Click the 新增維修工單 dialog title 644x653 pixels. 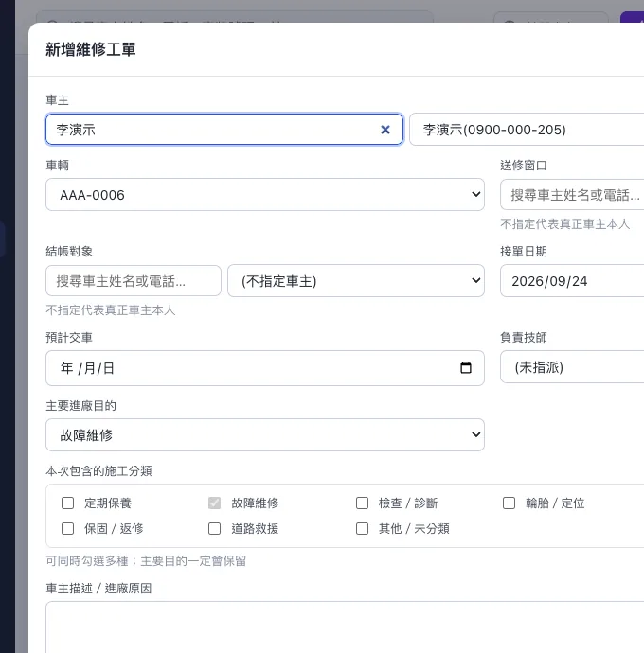91,49
